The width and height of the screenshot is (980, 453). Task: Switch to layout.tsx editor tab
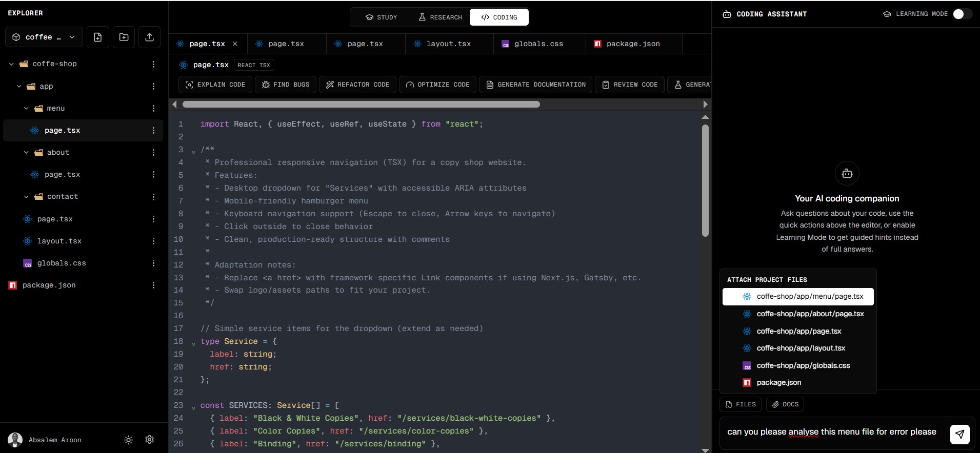pyautogui.click(x=449, y=44)
